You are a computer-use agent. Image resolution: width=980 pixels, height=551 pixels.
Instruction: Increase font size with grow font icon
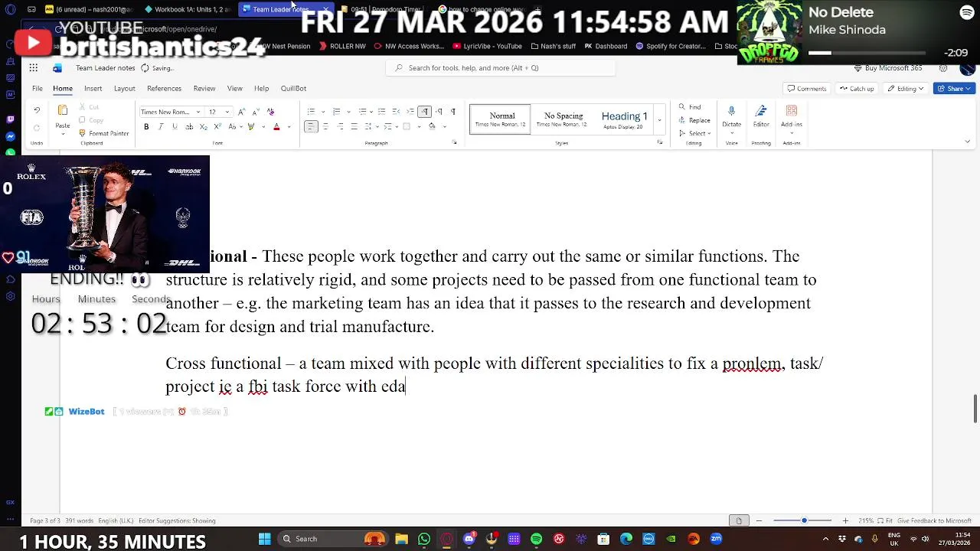click(241, 112)
